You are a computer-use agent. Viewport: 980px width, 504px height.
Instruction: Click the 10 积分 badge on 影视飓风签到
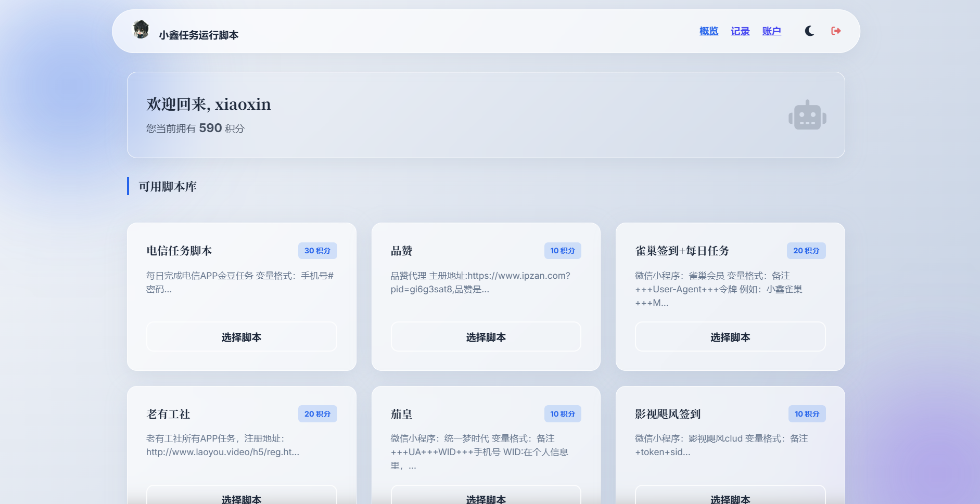806,413
